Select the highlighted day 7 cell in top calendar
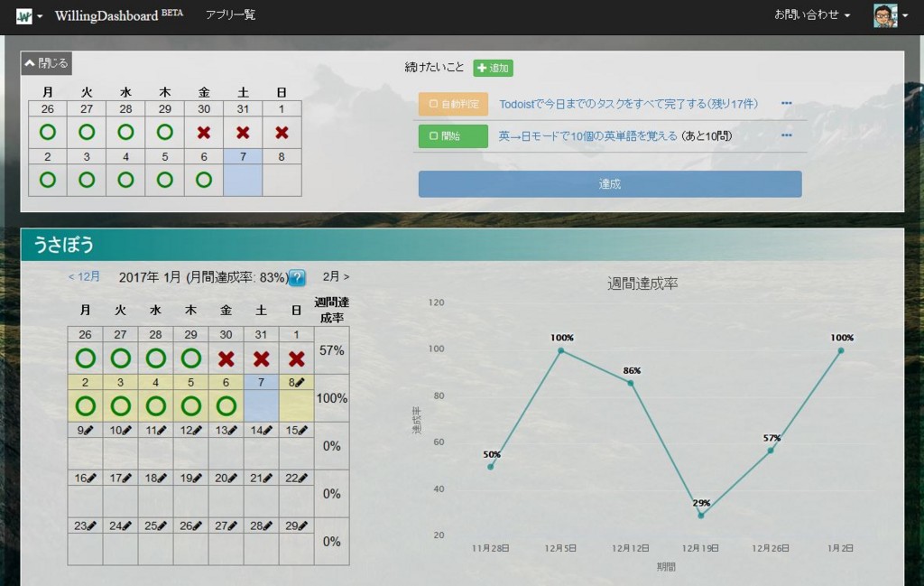The image size is (924, 586). click(243, 172)
